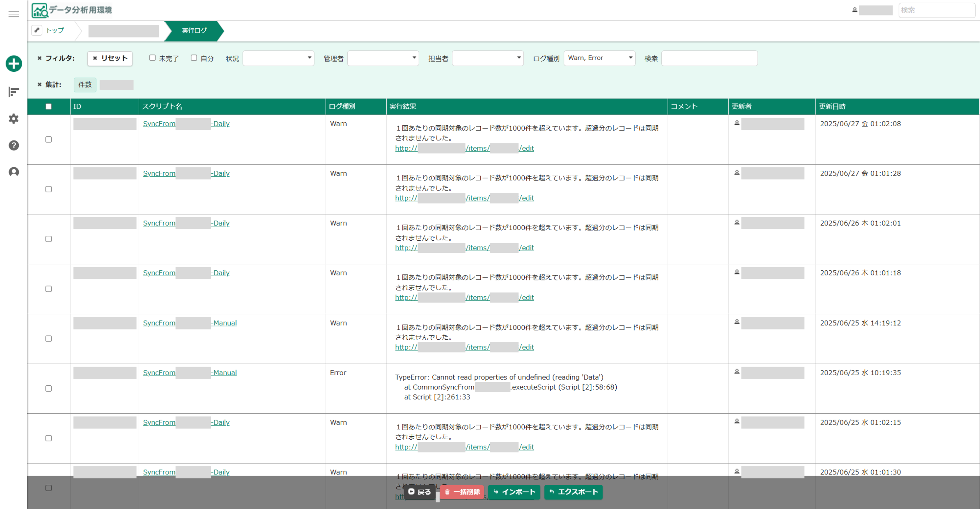Select the 実行ログ breadcrumb tab
Screen dimensions: 980x509
[194, 31]
